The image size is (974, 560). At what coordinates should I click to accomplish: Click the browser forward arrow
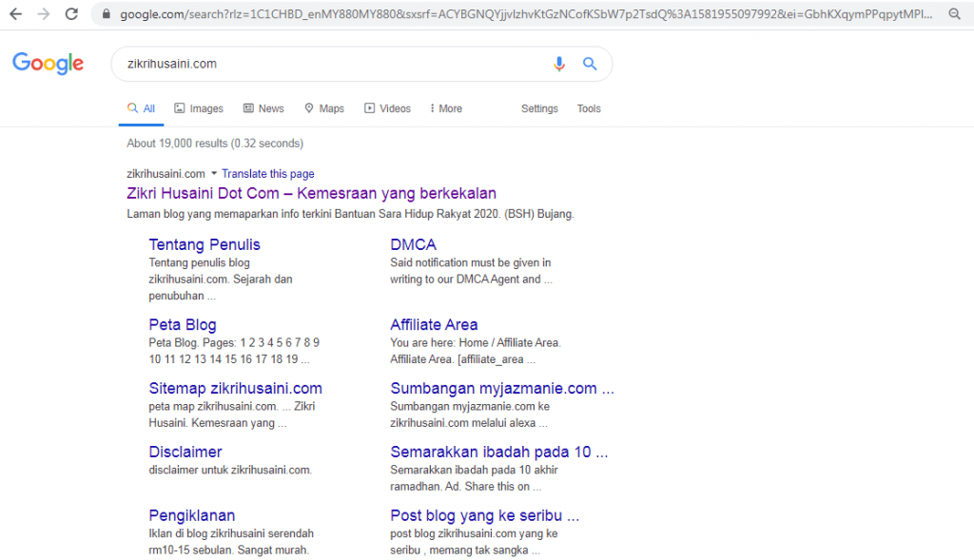coord(44,14)
